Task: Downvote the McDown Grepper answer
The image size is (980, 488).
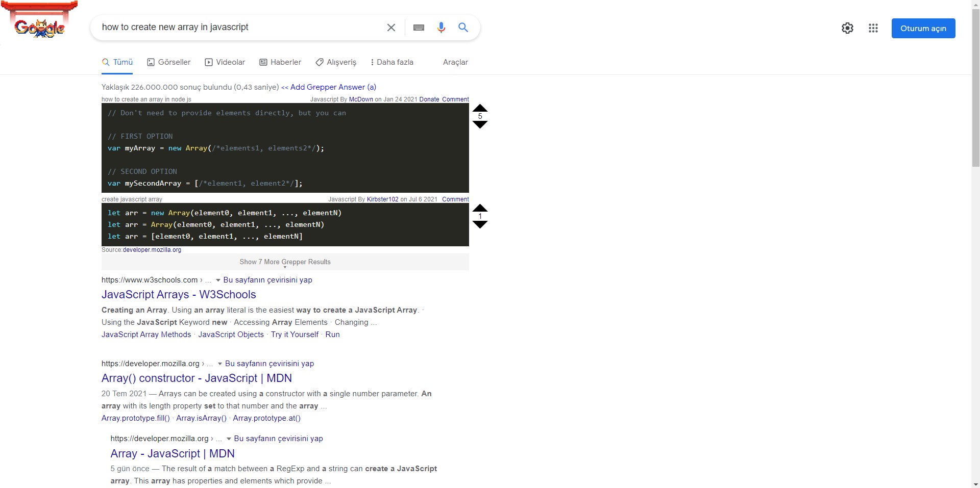Action: coord(480,124)
